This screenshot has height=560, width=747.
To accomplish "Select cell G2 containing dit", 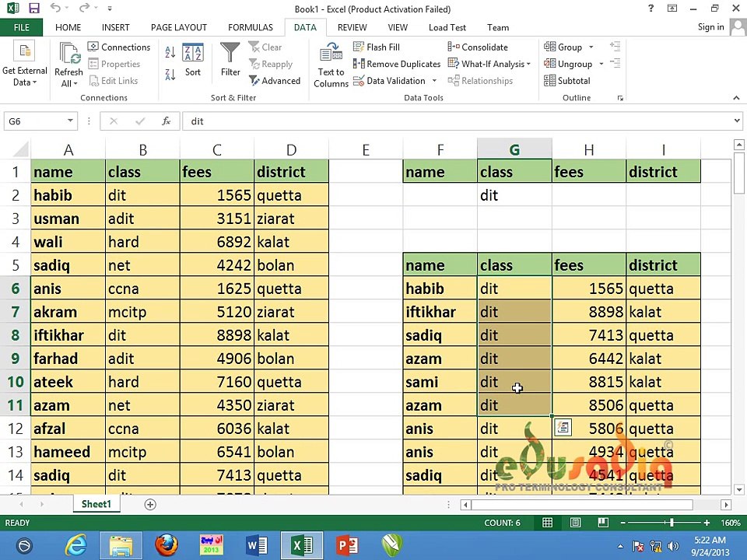I will click(514, 194).
